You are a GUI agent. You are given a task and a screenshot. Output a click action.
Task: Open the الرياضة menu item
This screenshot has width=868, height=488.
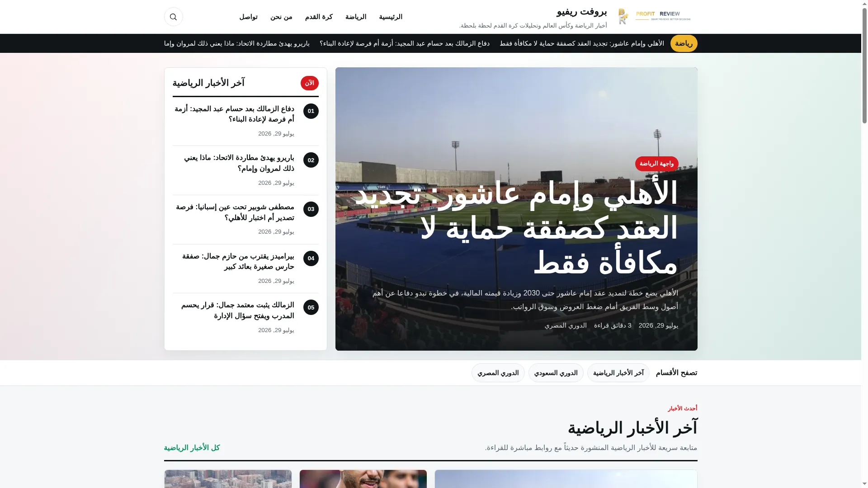(356, 17)
